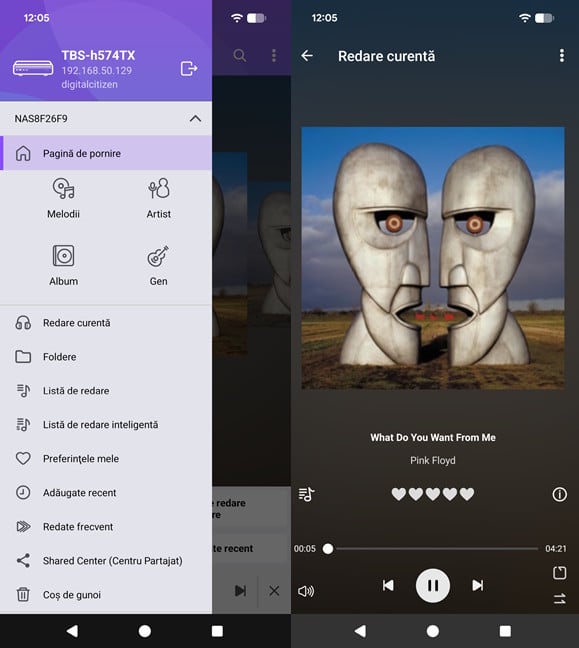Open Redate frecvent list

point(106,526)
